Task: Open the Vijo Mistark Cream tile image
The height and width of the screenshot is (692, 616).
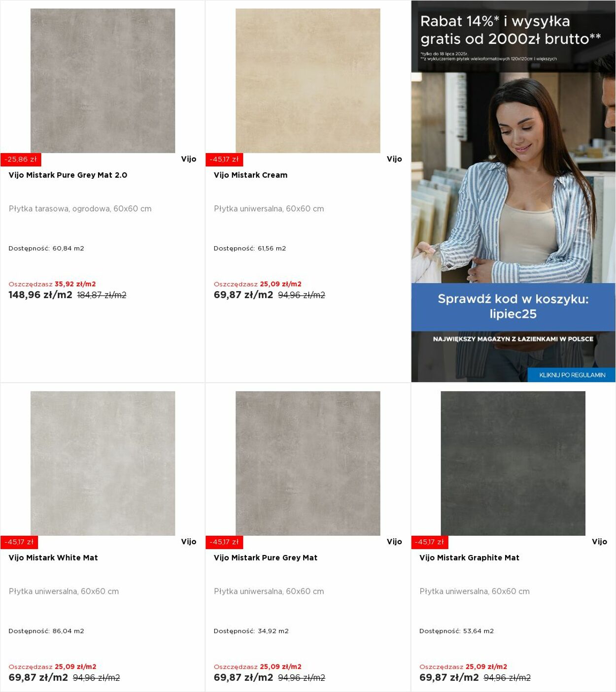Action: coord(308,81)
